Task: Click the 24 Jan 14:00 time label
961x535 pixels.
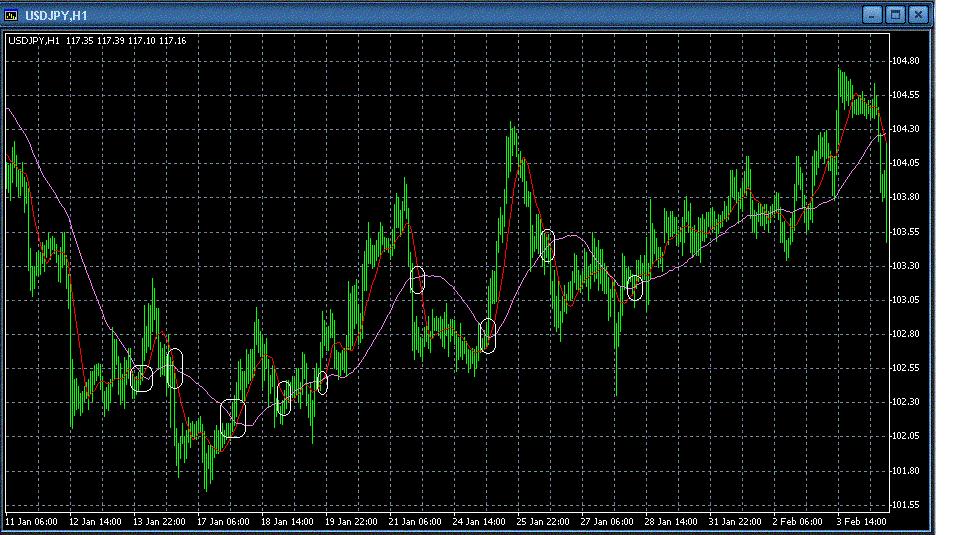Action: [479, 522]
